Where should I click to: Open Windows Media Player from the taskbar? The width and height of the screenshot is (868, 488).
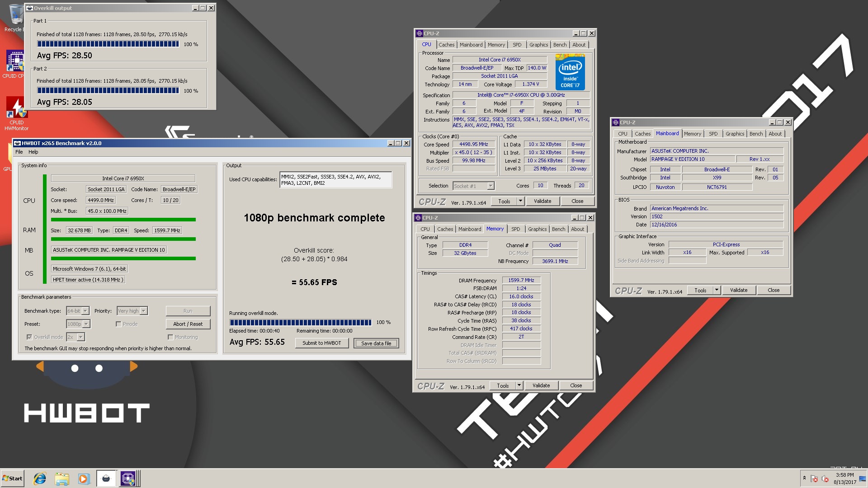tap(84, 479)
